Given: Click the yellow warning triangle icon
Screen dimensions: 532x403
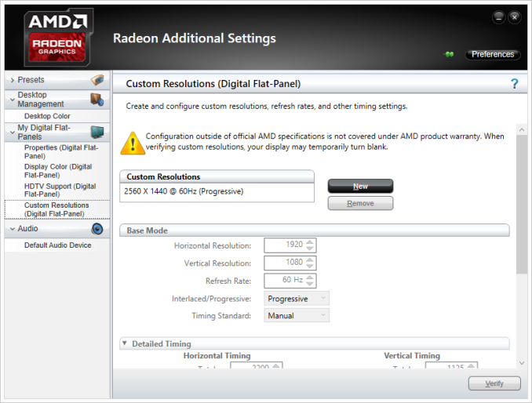Looking at the screenshot, I should coord(133,143).
